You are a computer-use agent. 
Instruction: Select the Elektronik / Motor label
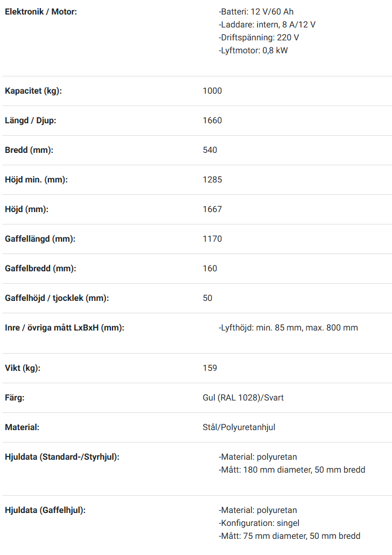point(41,12)
